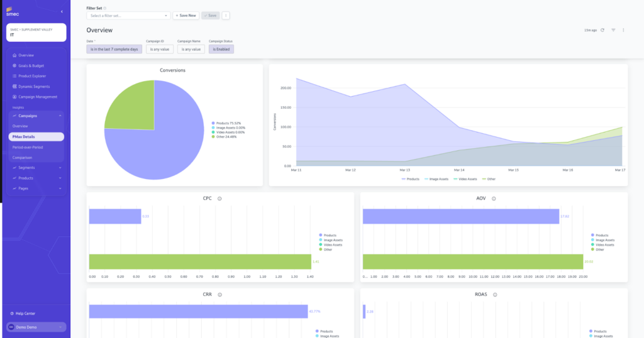Collapse the sidebar with the arrow icon

tap(61, 11)
